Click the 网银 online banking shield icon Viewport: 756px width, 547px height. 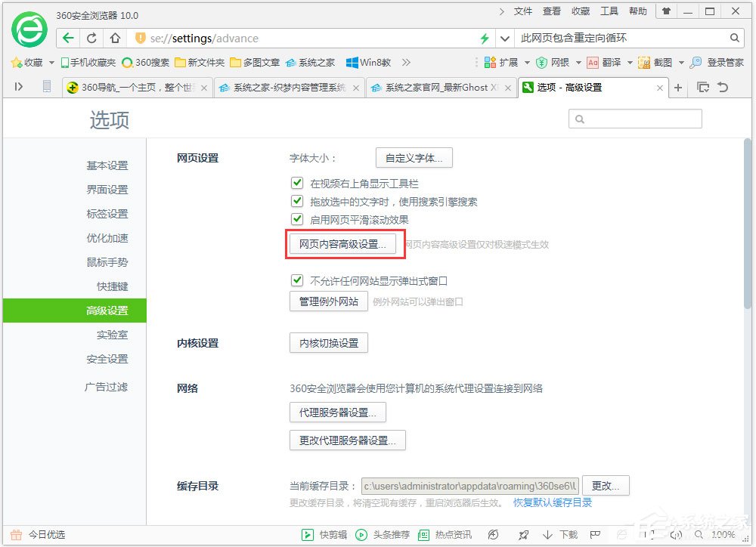tap(542, 63)
